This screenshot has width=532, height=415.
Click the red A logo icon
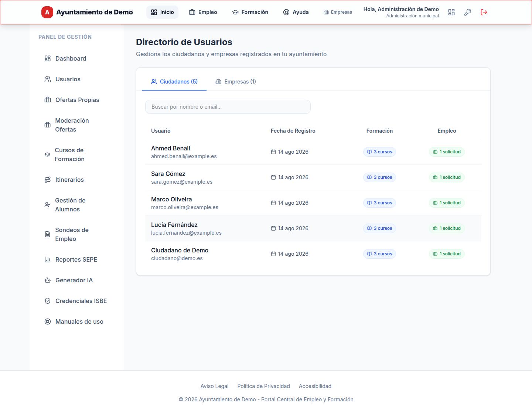47,12
